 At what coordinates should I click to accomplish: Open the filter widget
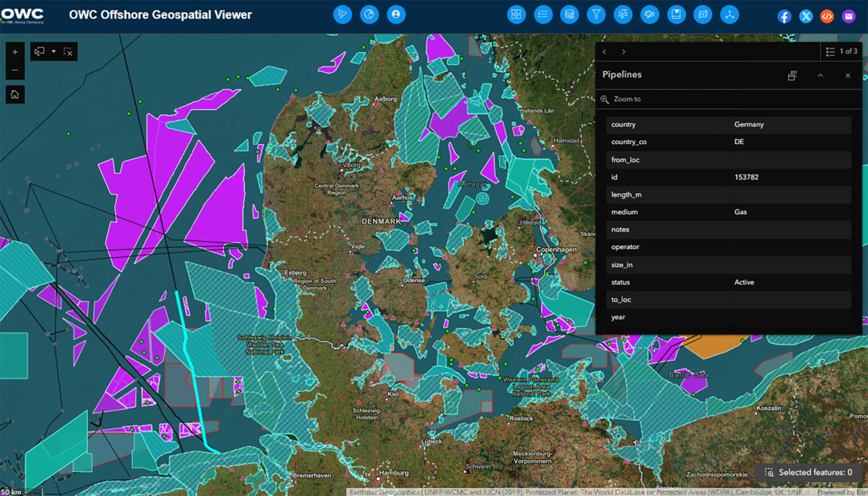(596, 14)
